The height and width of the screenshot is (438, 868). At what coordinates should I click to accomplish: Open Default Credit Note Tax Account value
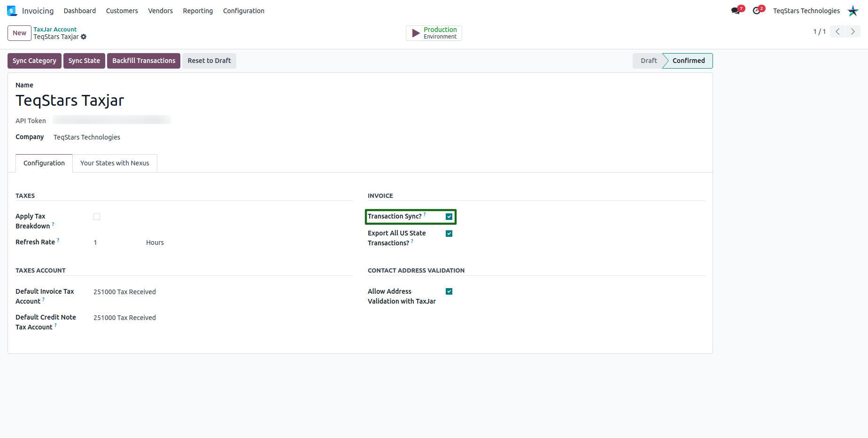point(124,318)
